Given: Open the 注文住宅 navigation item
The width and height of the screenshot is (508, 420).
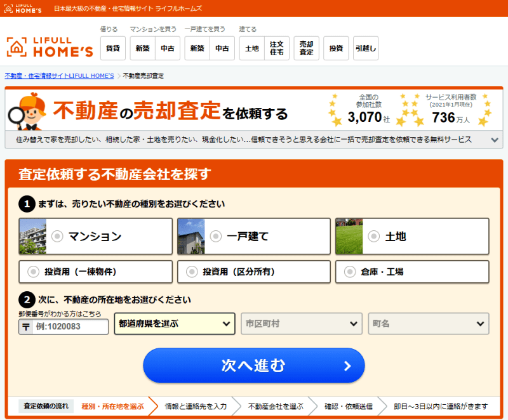Looking at the screenshot, I should pyautogui.click(x=277, y=48).
